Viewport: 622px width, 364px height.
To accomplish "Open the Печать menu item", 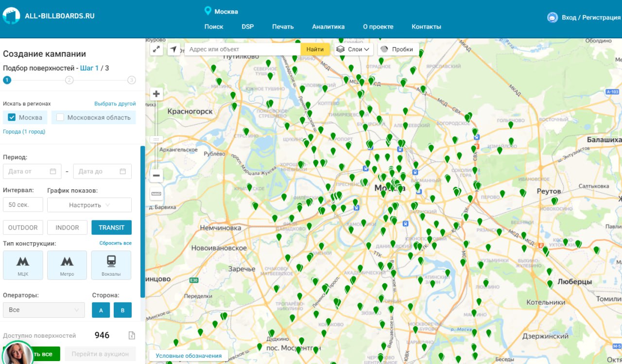I will (283, 27).
